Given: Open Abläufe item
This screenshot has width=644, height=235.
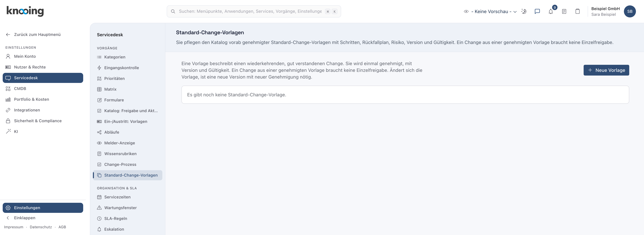Looking at the screenshot, I should click(x=127, y=132).
